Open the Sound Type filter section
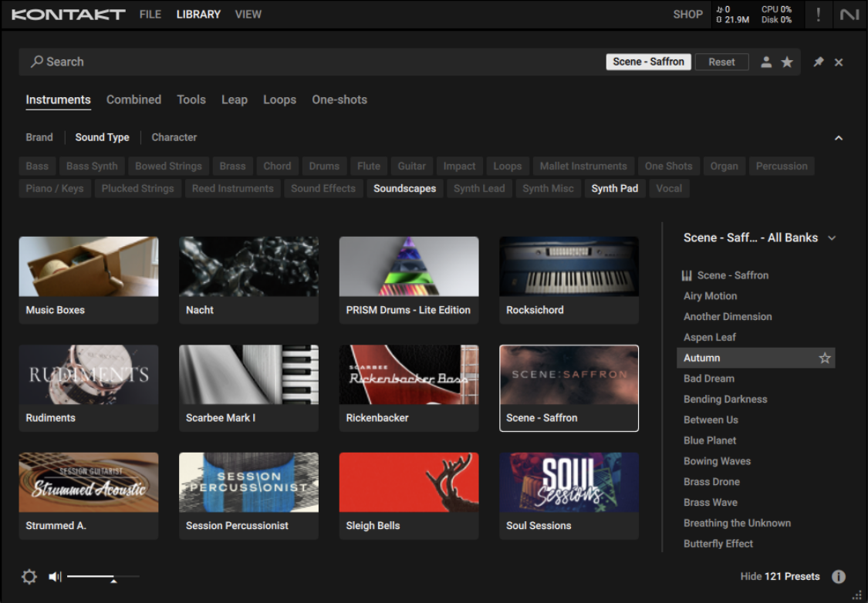The height and width of the screenshot is (603, 868). point(102,137)
